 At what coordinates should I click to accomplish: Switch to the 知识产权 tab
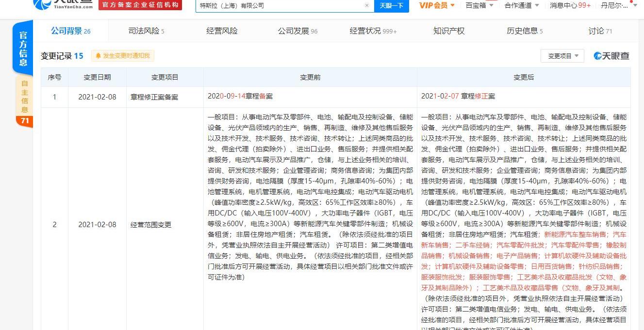(449, 31)
